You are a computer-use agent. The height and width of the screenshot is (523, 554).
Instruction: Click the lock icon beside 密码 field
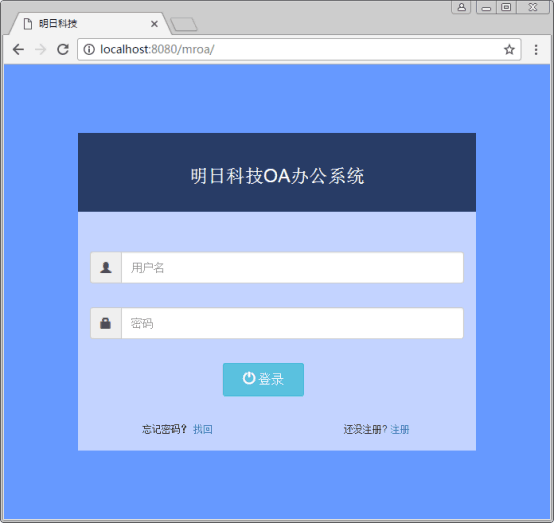pos(106,323)
